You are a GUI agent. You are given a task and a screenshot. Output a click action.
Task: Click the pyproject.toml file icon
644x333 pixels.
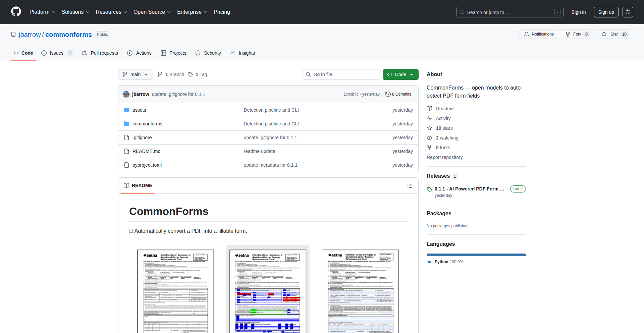(x=126, y=165)
